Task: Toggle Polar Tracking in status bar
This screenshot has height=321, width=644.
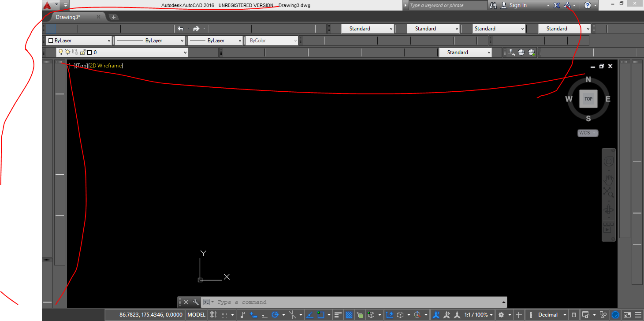Action: pos(275,315)
